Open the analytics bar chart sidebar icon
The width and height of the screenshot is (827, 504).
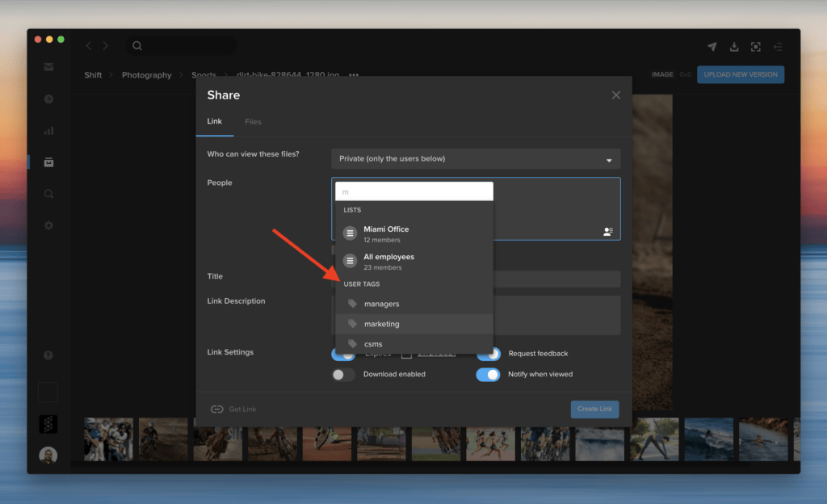48,131
